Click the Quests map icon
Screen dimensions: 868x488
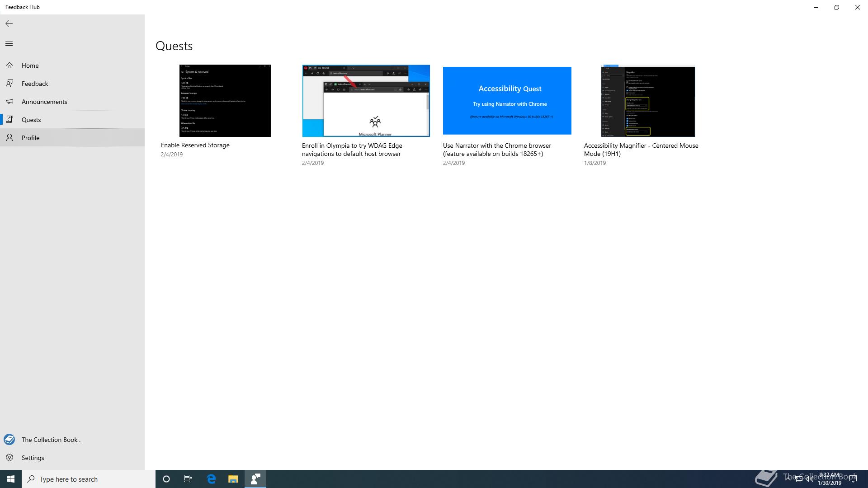tap(9, 120)
